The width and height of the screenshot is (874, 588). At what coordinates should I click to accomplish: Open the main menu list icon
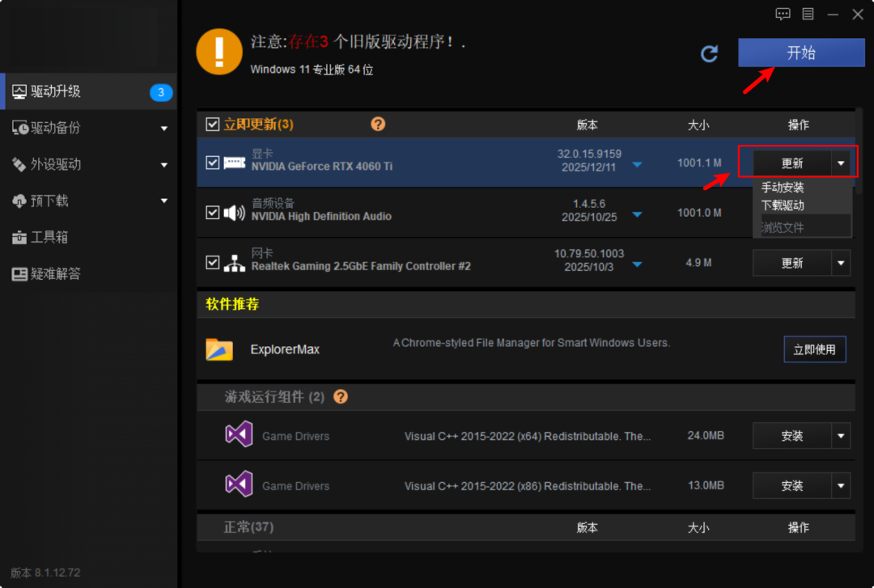coord(808,14)
